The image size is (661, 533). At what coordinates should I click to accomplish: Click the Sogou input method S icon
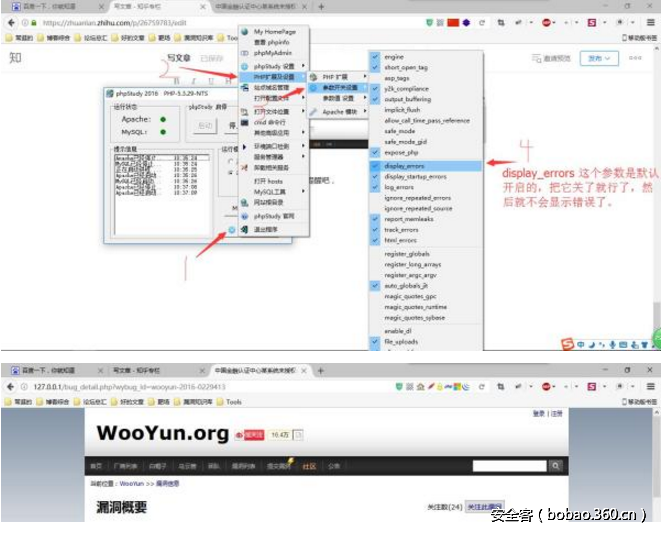pyautogui.click(x=567, y=344)
